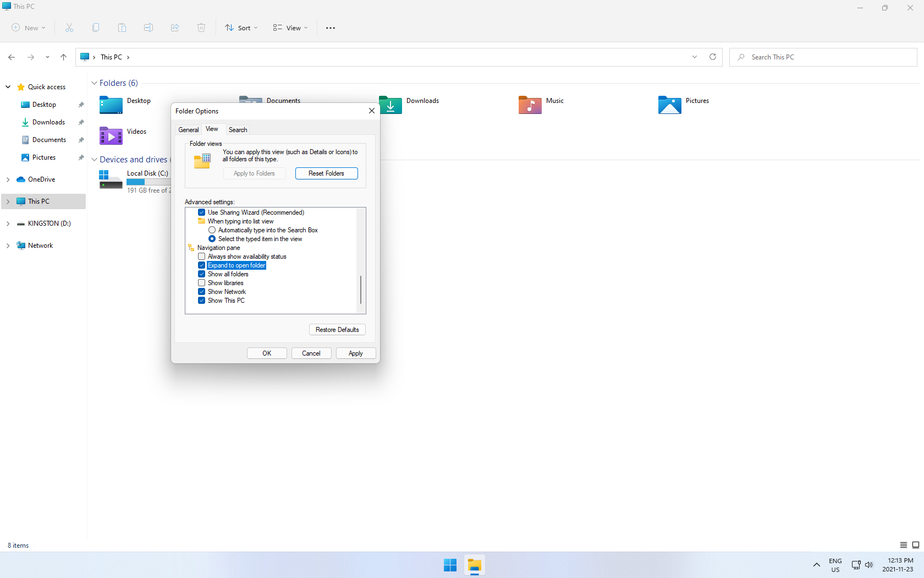The width and height of the screenshot is (924, 578).
Task: Click the Refresh icon in address bar
Action: [713, 57]
